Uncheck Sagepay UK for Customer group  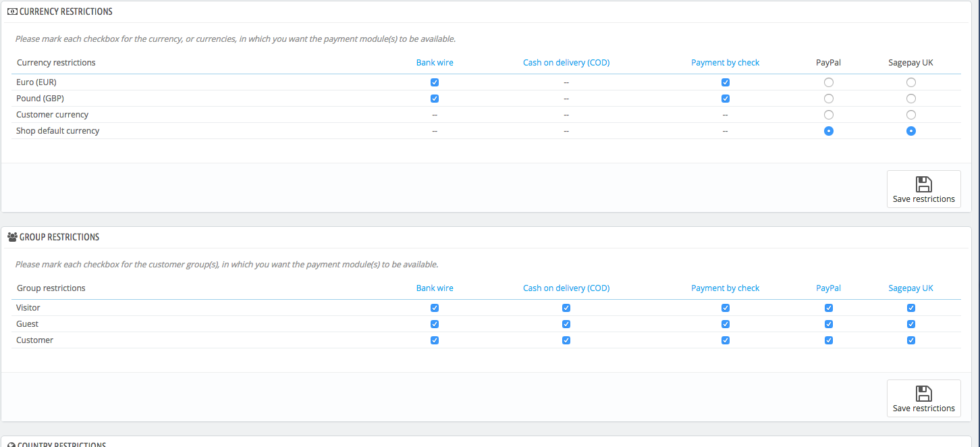[911, 340]
